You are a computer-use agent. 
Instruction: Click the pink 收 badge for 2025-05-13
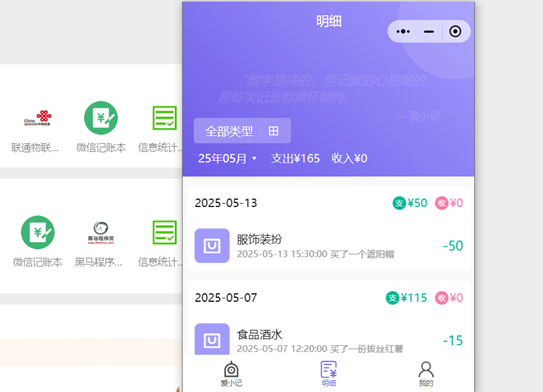tap(442, 203)
